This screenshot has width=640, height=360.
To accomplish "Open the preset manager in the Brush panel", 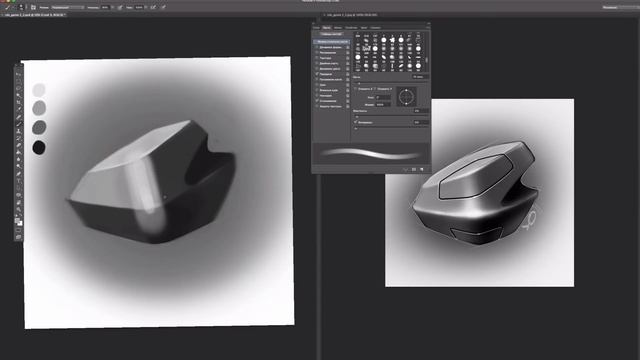I will pyautogui.click(x=414, y=169).
